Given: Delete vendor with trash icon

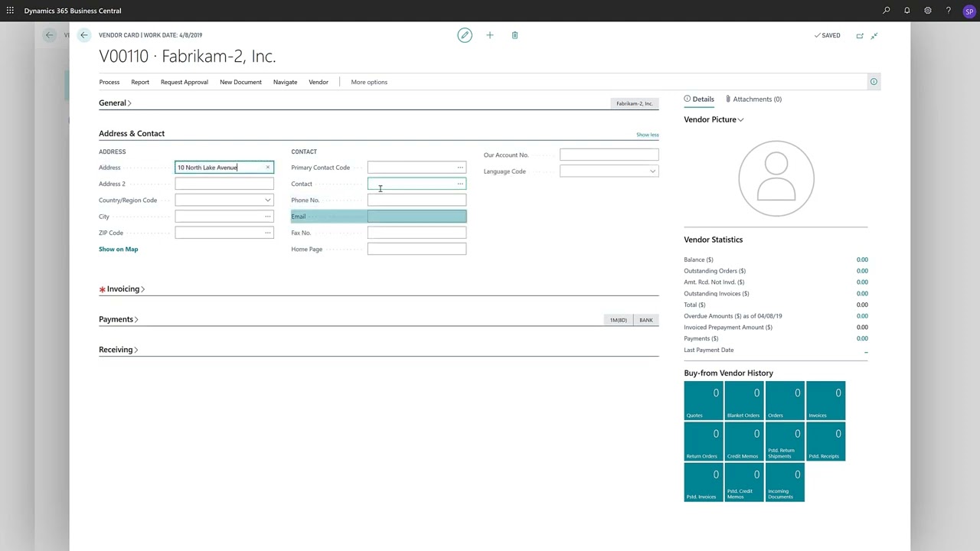Looking at the screenshot, I should pyautogui.click(x=514, y=35).
